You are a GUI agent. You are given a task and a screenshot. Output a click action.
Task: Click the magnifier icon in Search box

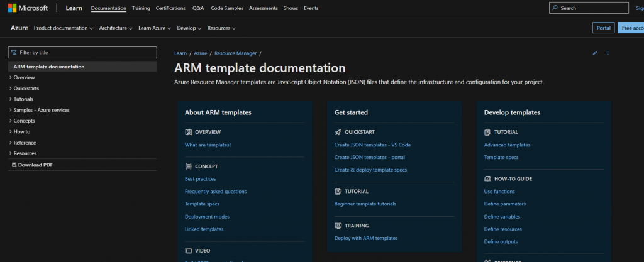554,8
